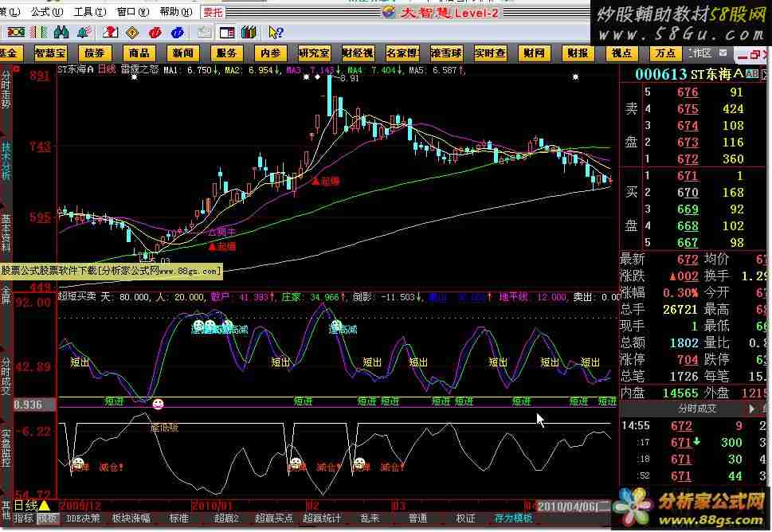Click the 商品 button
772x532 pixels.
tap(139, 53)
